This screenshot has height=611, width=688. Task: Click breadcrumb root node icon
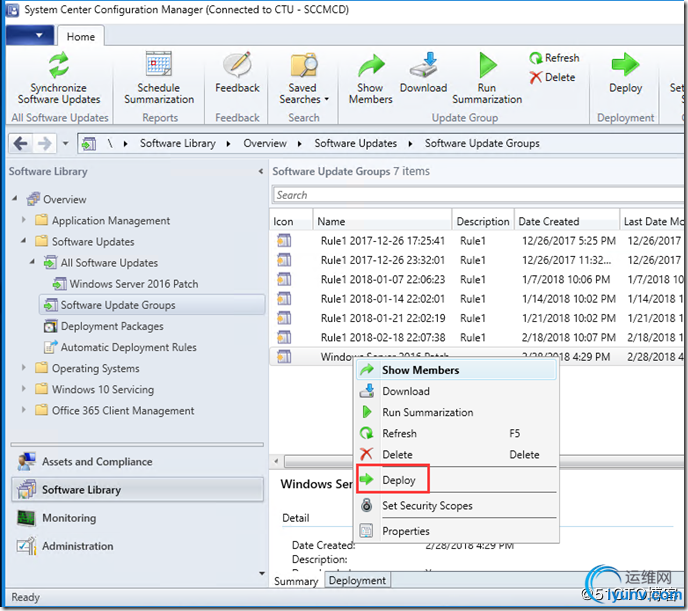(x=89, y=143)
